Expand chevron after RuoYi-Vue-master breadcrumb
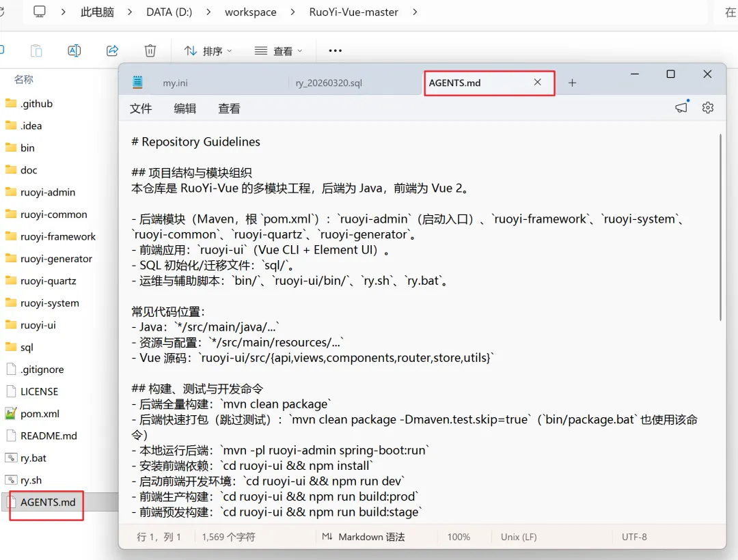Viewport: 738px width, 560px height. pyautogui.click(x=415, y=12)
